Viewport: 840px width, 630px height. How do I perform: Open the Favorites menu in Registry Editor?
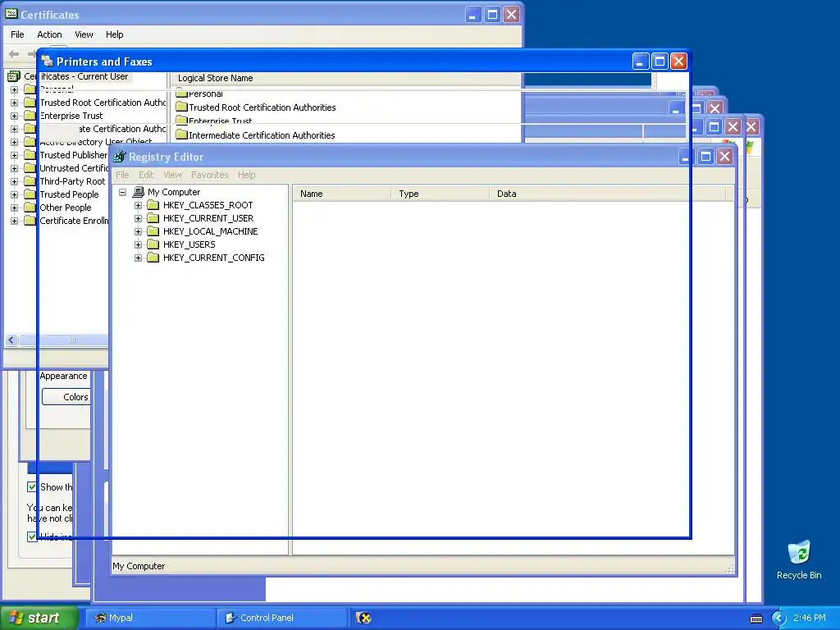pos(209,175)
